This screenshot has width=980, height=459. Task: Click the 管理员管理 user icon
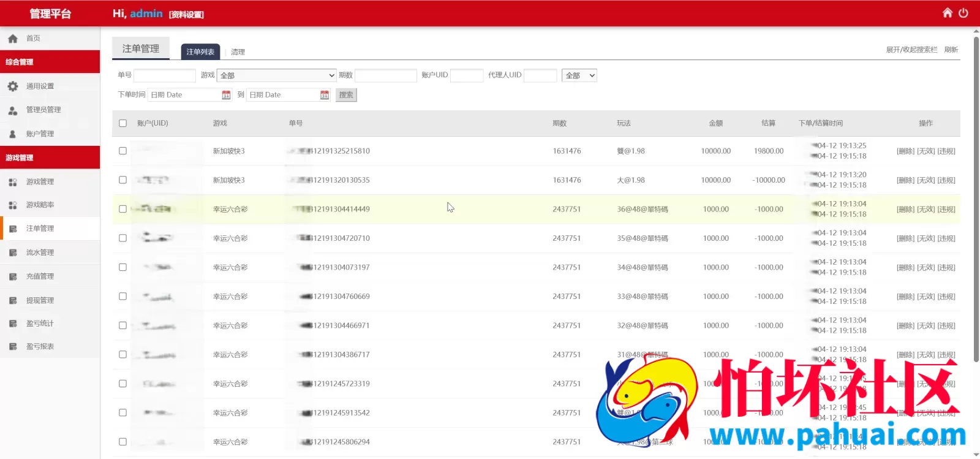pyautogui.click(x=13, y=110)
